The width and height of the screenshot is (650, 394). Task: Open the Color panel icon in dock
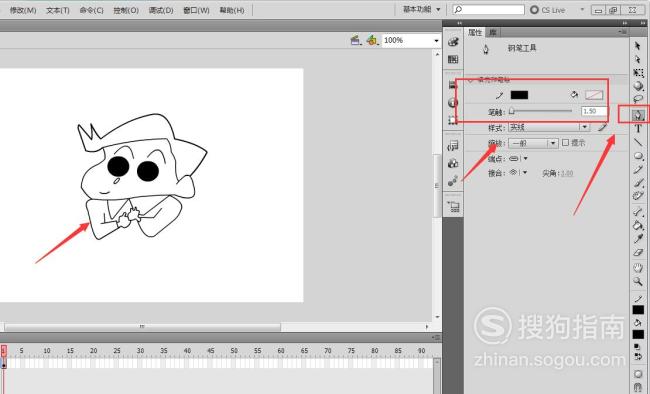453,41
